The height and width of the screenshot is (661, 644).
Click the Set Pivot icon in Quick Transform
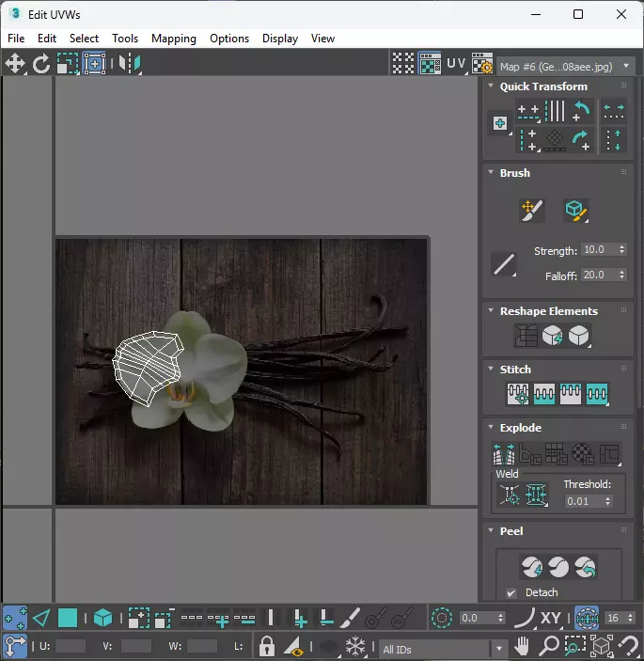[x=500, y=123]
